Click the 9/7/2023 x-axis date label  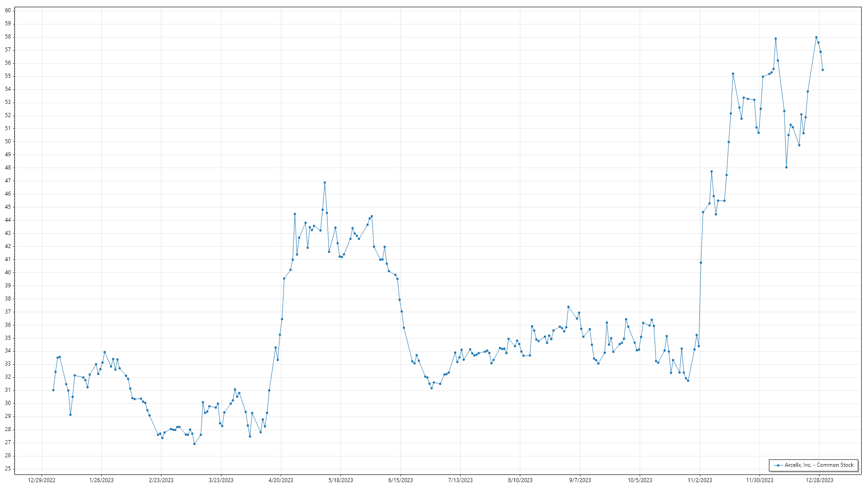[x=580, y=480]
